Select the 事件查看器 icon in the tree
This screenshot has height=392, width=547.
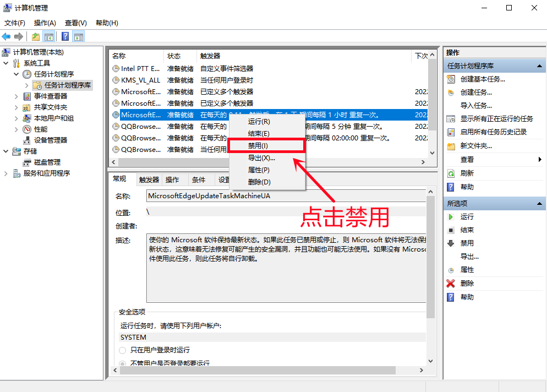27,96
